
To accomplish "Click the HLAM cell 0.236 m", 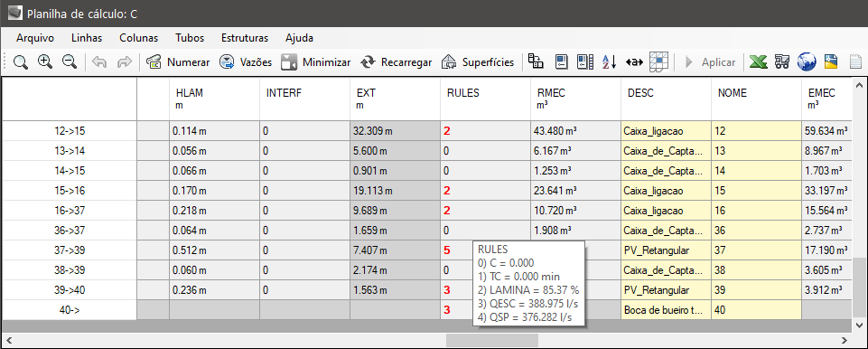I will (214, 290).
